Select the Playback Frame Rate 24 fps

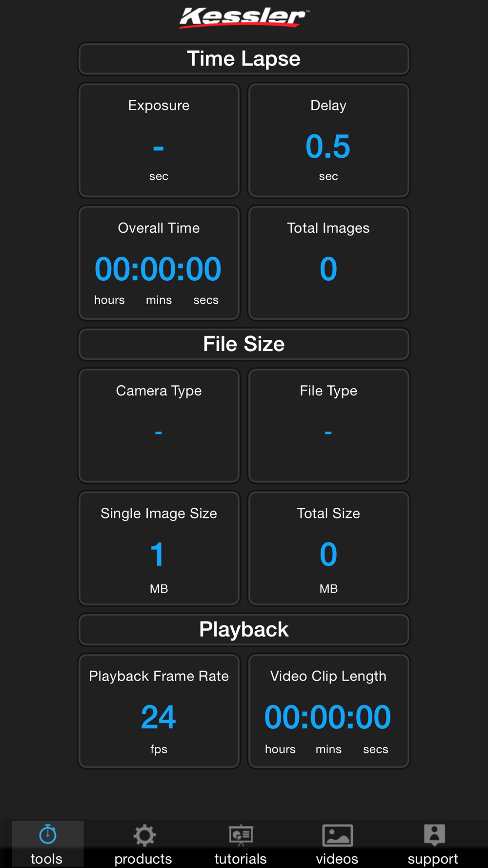[x=159, y=711]
